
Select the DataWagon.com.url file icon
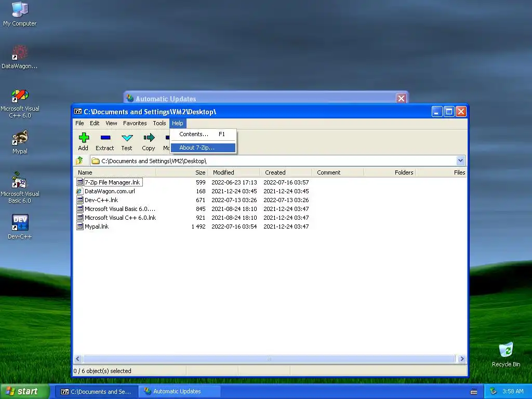79,191
